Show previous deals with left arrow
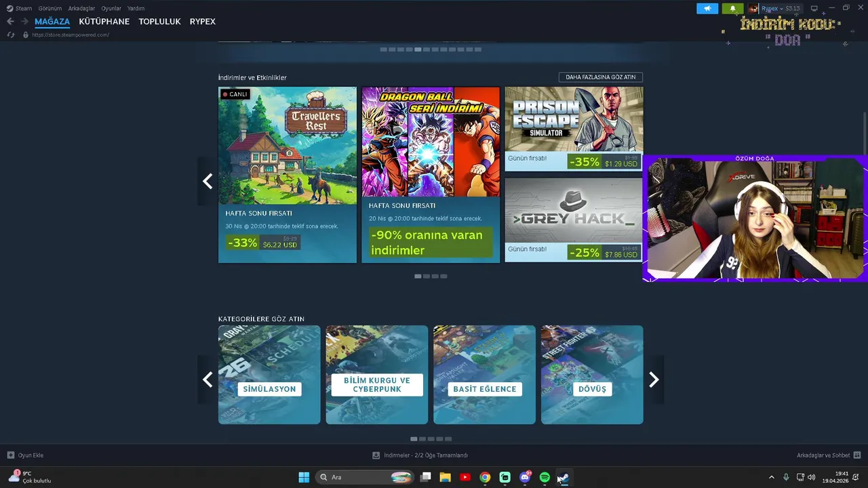 pyautogui.click(x=208, y=181)
